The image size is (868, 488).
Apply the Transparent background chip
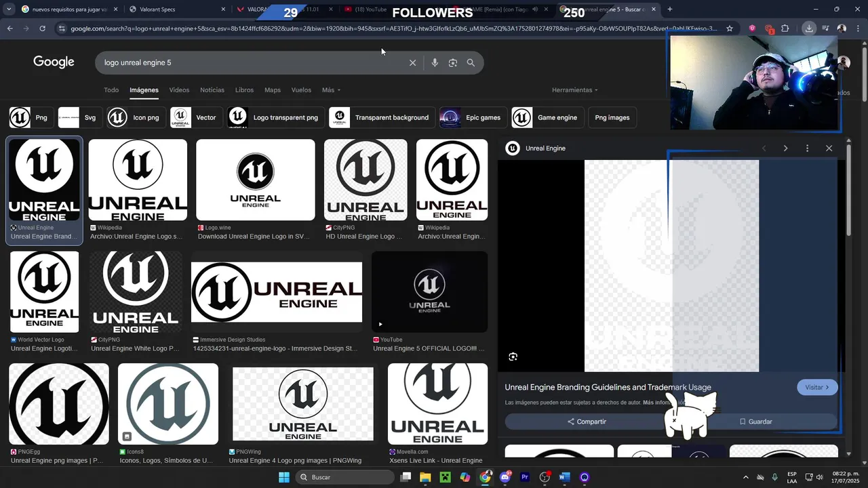coord(382,117)
